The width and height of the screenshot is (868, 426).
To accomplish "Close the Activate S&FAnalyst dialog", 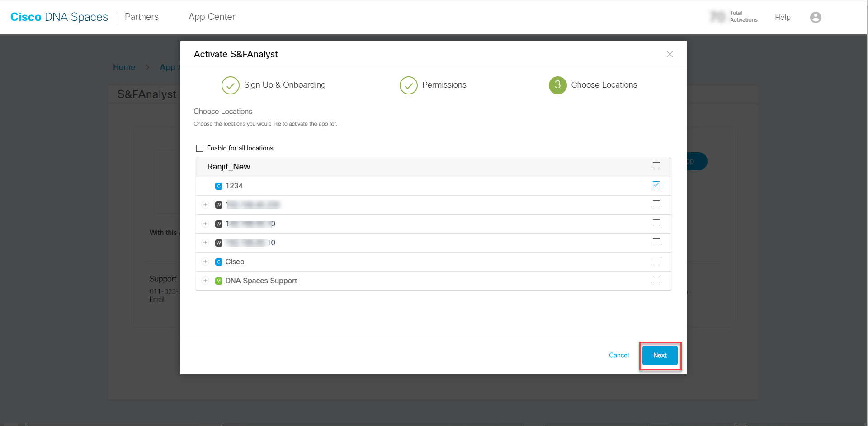I will pos(670,54).
